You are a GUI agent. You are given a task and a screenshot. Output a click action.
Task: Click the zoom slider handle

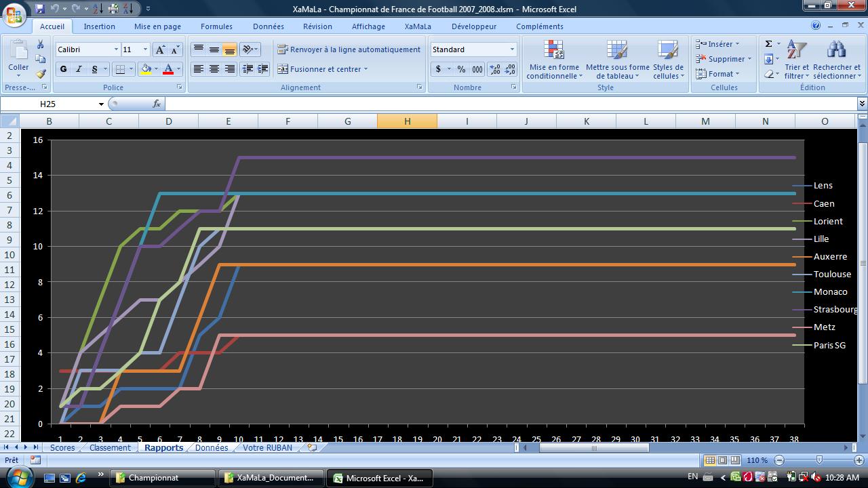(x=819, y=460)
